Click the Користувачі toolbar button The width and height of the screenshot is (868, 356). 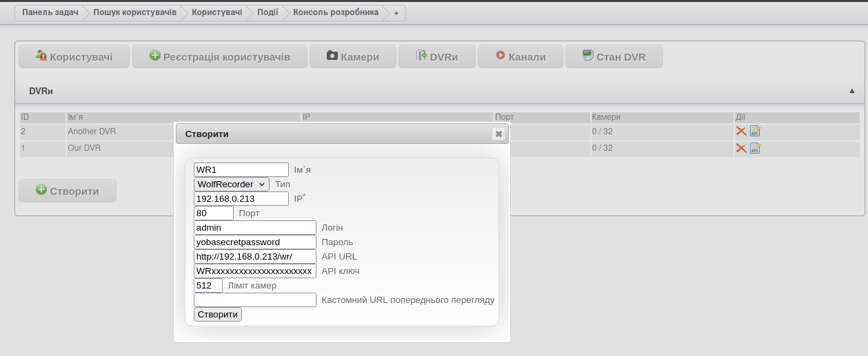(x=74, y=57)
